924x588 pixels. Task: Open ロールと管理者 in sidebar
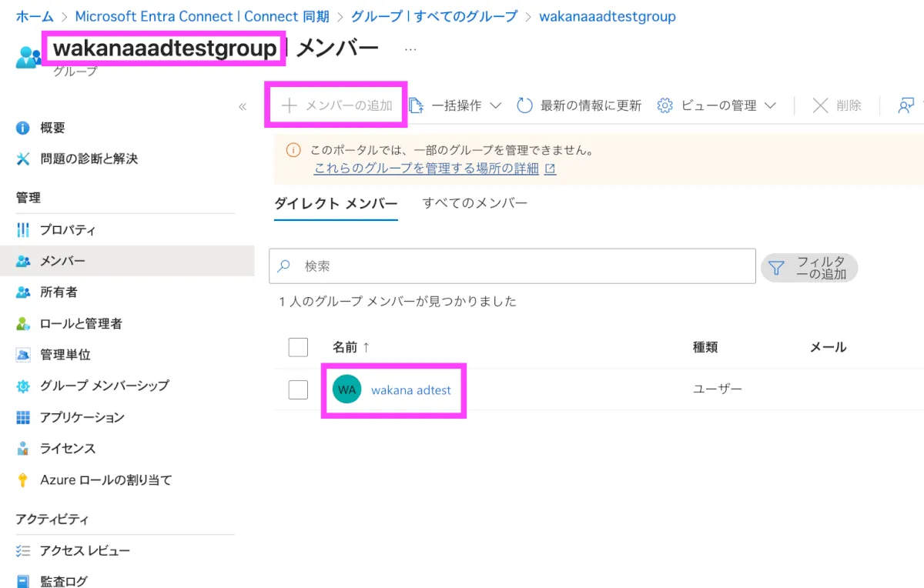(81, 324)
